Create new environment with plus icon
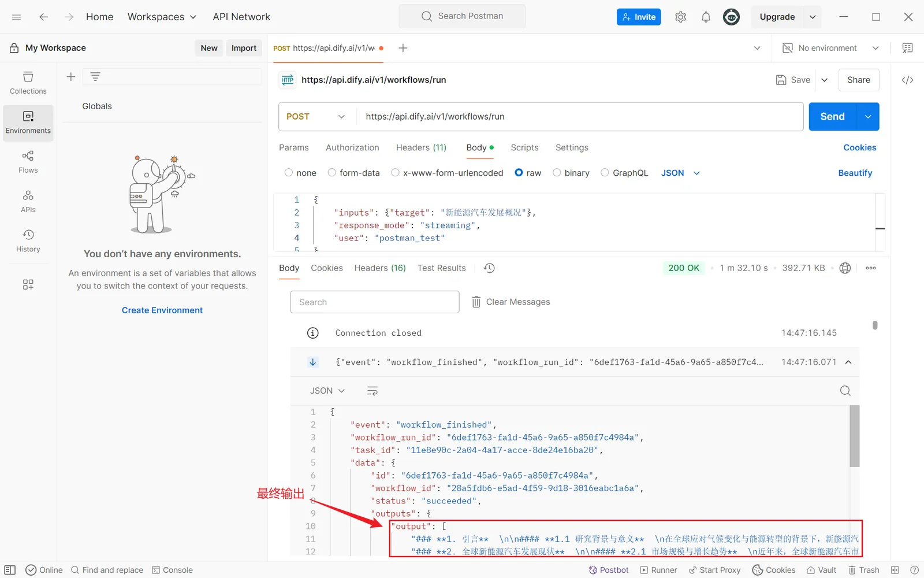The width and height of the screenshot is (924, 578). point(71,76)
